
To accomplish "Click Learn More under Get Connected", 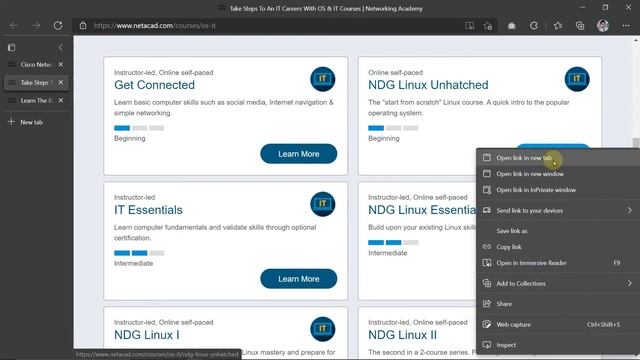I will pyautogui.click(x=299, y=154).
